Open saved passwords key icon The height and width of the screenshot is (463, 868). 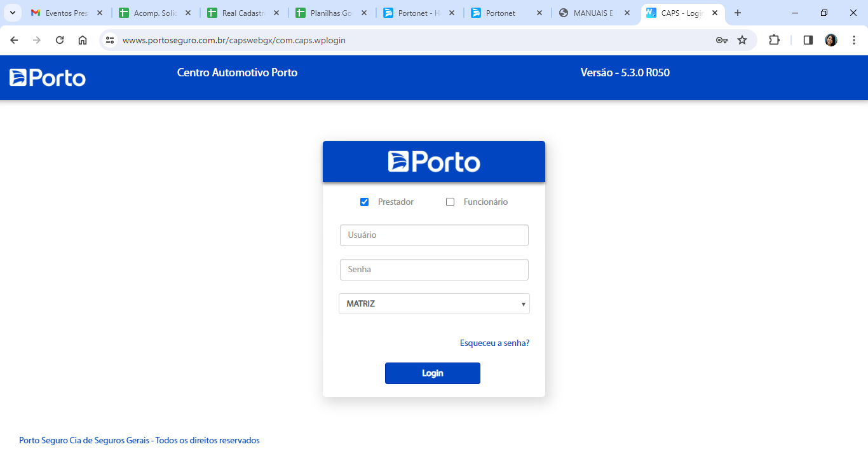pyautogui.click(x=722, y=40)
